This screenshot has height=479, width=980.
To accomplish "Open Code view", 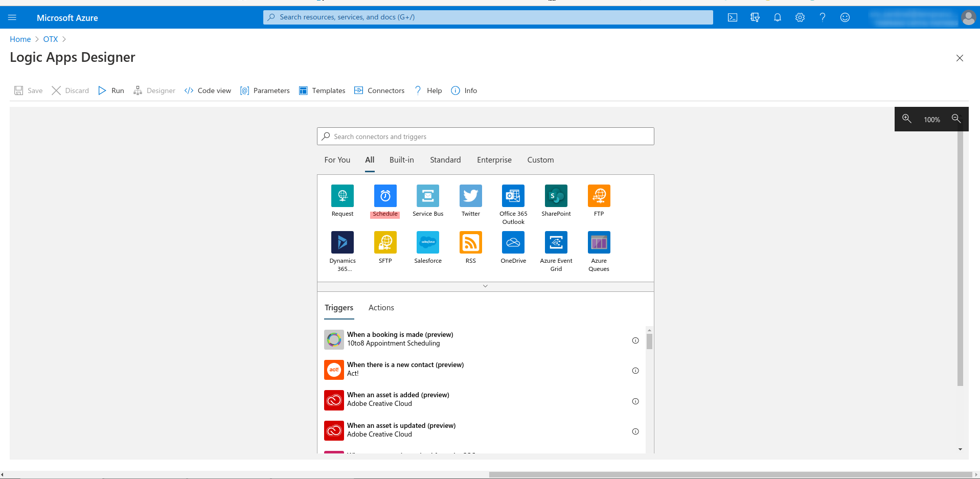I will click(x=208, y=90).
